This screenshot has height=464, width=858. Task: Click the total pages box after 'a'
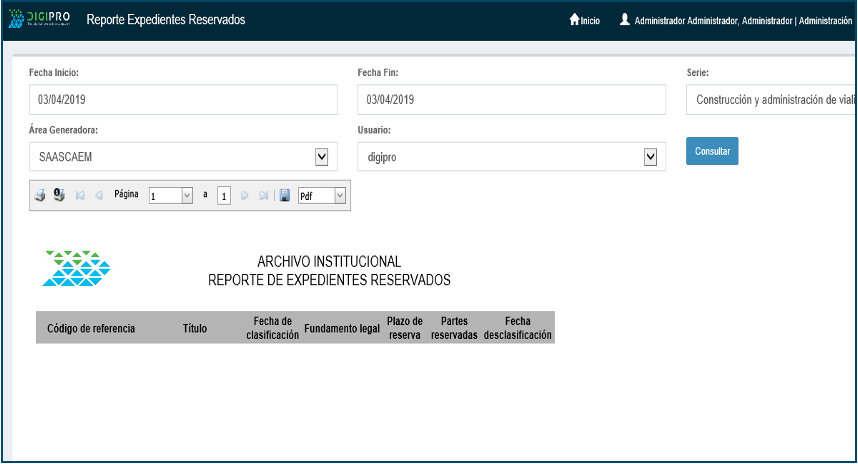click(x=224, y=196)
